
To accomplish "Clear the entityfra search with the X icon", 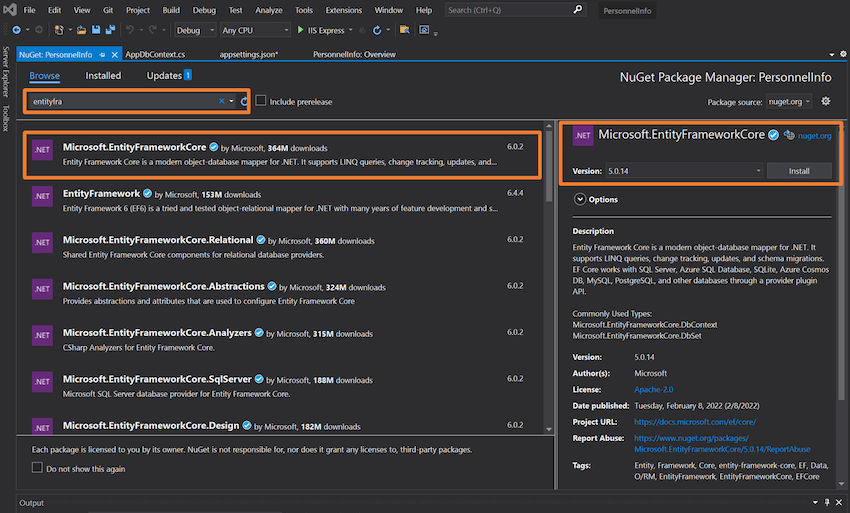I will pyautogui.click(x=221, y=101).
